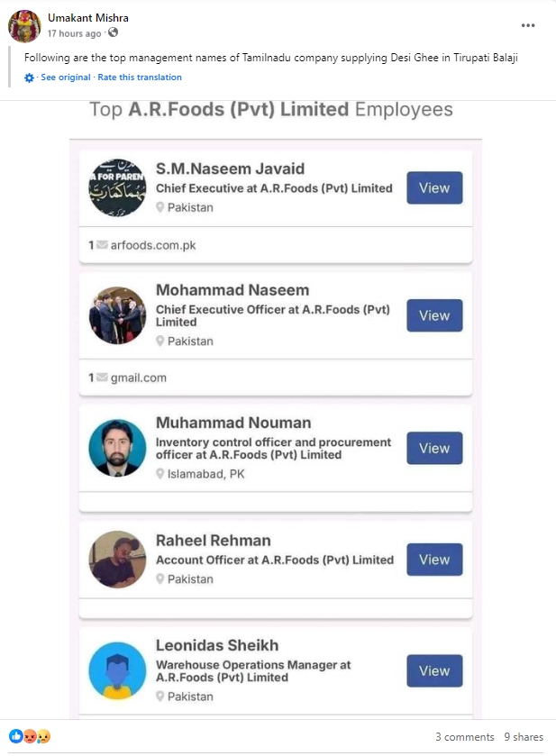556x756 pixels.
Task: Open the 3 comments link
Action: 465,737
